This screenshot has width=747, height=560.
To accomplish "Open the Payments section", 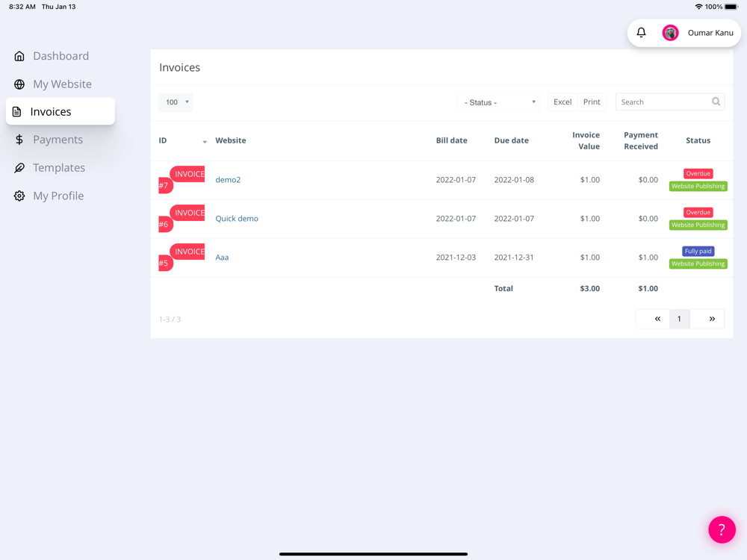I will click(58, 140).
